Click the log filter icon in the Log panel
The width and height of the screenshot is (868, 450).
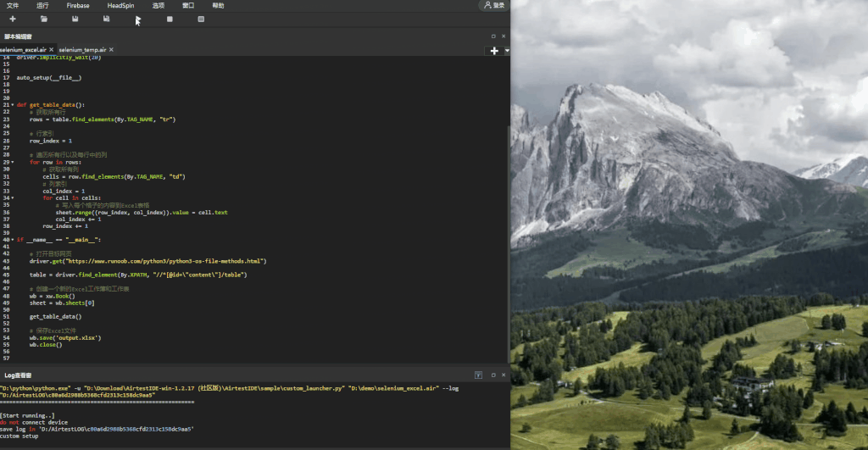pyautogui.click(x=478, y=375)
